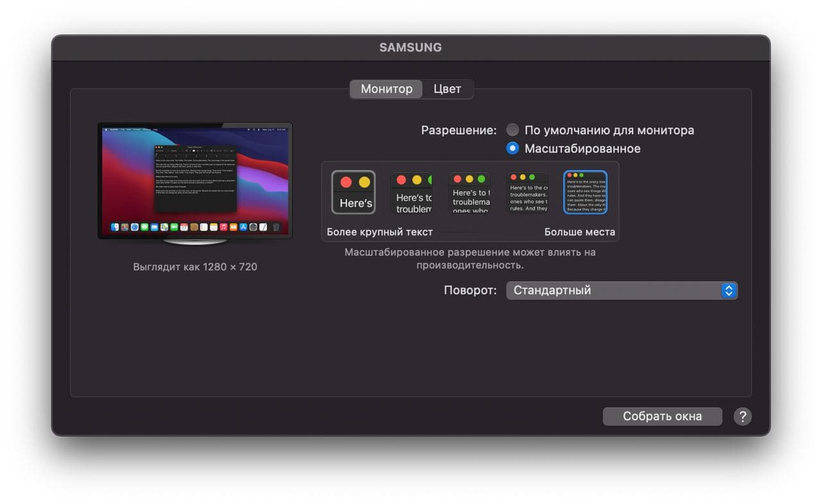Choose the second scaling thumbnail from left

(412, 193)
